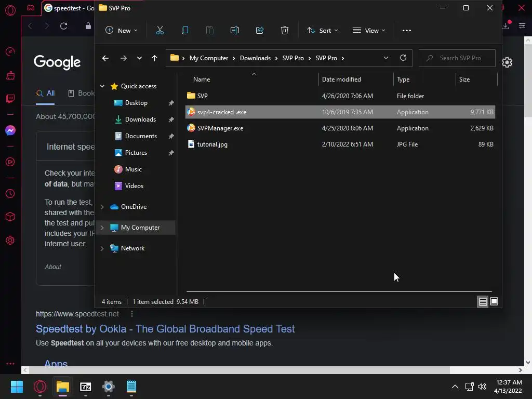Open Twitch in Opera sidebar
This screenshot has width=532, height=399.
pos(10,99)
